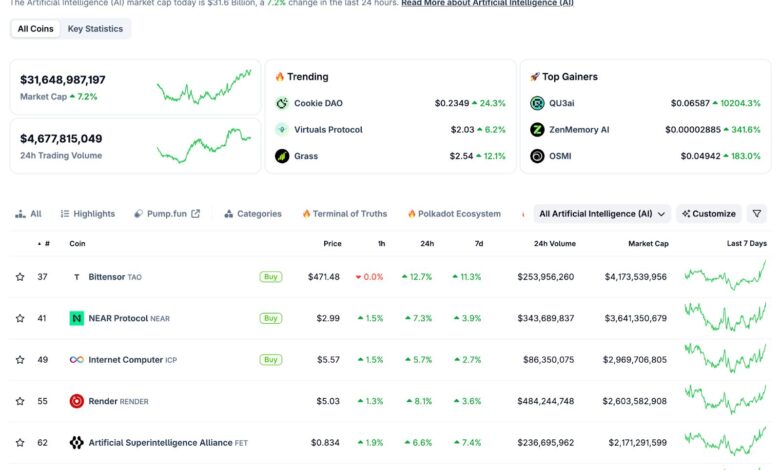This screenshot has width=780, height=470.
Task: Sort by the 7d column header
Action: (x=479, y=244)
